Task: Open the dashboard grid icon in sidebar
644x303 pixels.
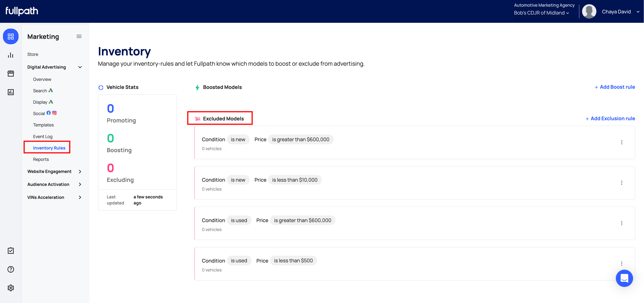Action: tap(11, 36)
